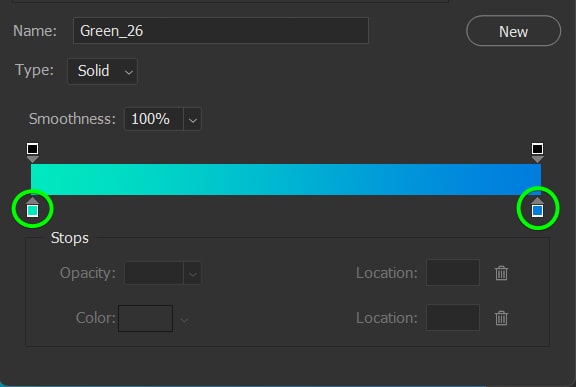This screenshot has height=387, width=576.
Task: Click the New gradient button
Action: (513, 31)
